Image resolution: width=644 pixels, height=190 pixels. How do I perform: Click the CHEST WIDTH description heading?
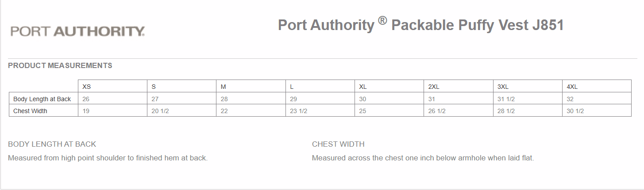[x=338, y=144]
